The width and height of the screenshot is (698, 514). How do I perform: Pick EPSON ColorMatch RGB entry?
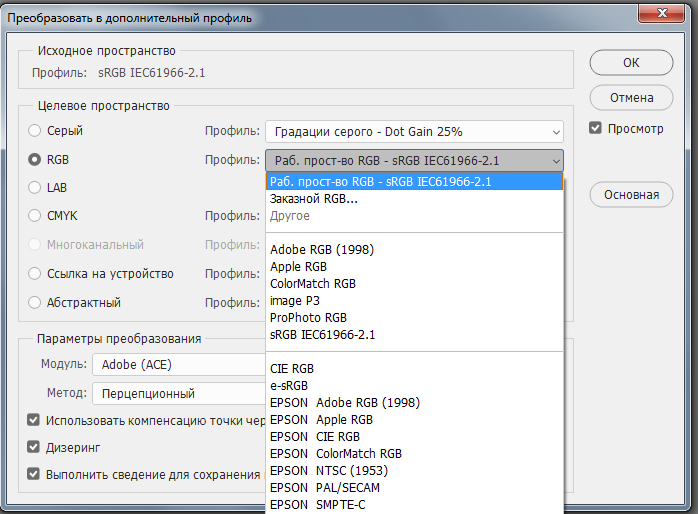tap(414, 453)
